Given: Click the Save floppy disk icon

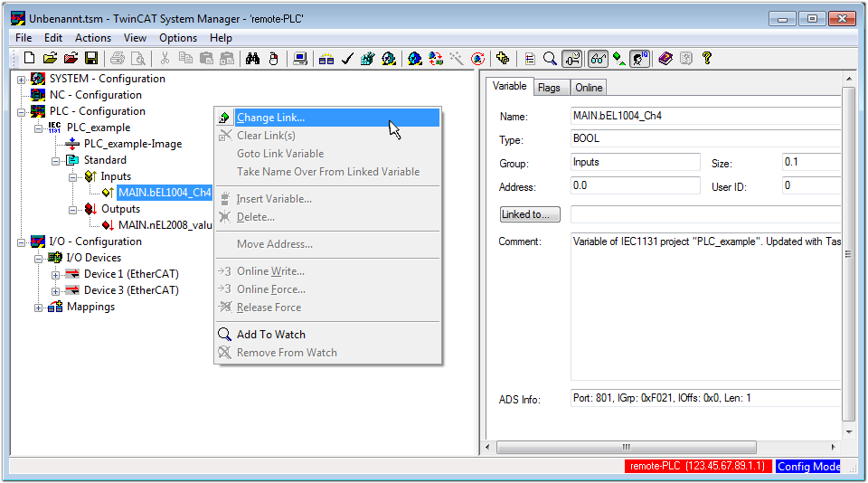Looking at the screenshot, I should point(91,59).
